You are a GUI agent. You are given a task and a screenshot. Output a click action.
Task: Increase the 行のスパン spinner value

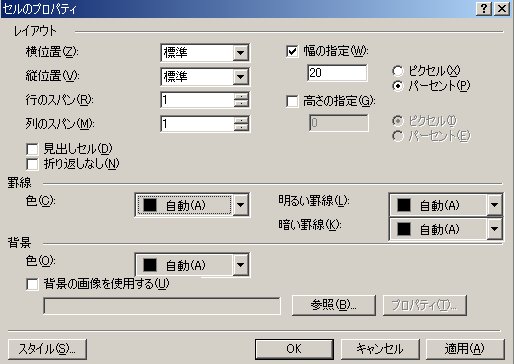pyautogui.click(x=241, y=96)
